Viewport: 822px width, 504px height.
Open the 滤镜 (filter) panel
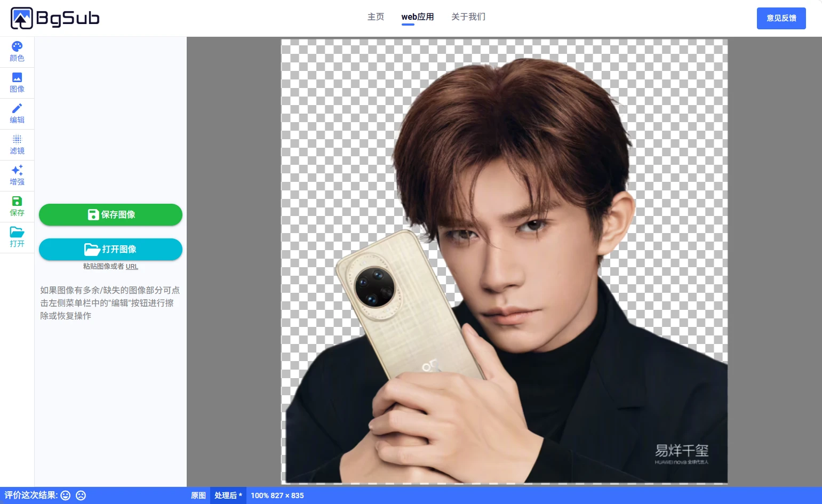17,145
